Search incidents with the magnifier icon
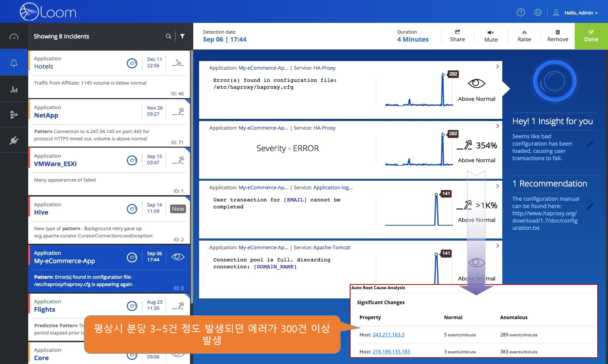Viewport: 608px width, 364px height. 168,36
